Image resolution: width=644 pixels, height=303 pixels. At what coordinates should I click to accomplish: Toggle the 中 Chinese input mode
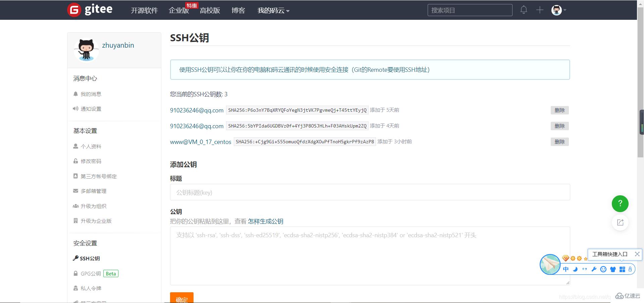(x=566, y=269)
